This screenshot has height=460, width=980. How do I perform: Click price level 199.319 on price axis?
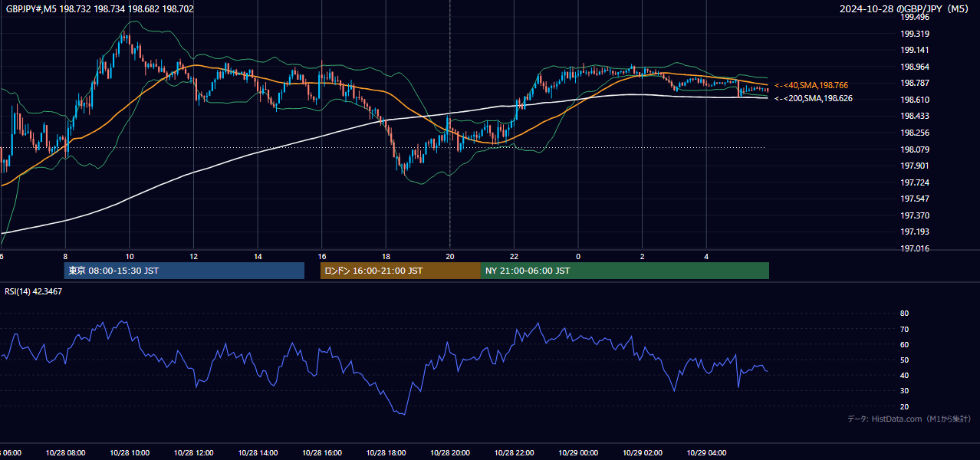click(x=915, y=34)
